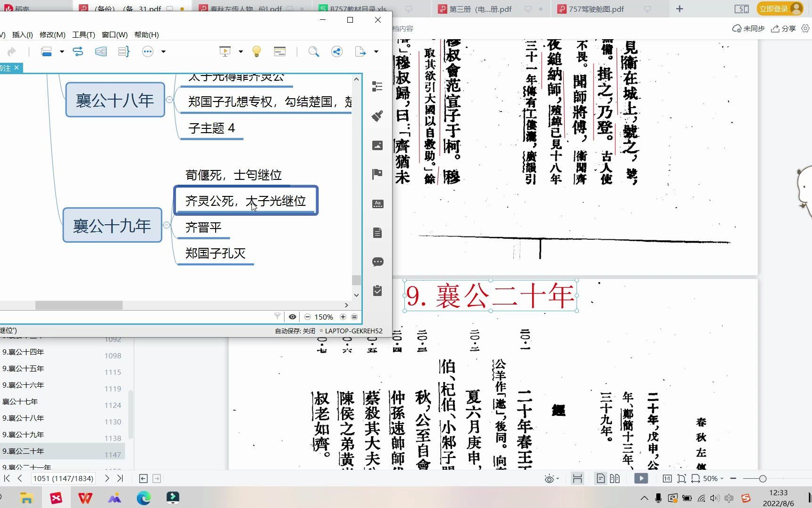Insert a new topic with the topic icon
The width and height of the screenshot is (812, 508).
(46, 51)
